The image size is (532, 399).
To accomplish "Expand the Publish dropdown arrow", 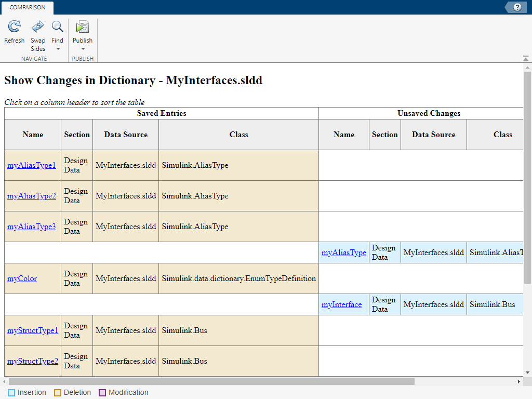I will pyautogui.click(x=83, y=49).
